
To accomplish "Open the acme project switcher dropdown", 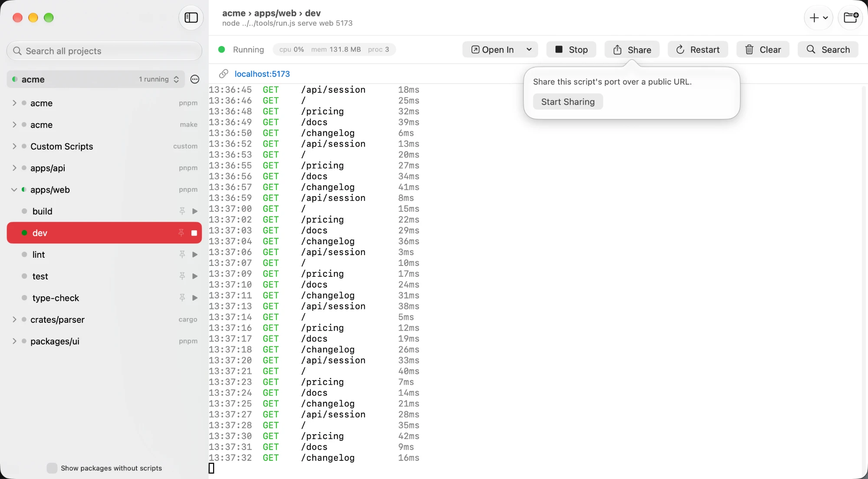I will (x=96, y=79).
